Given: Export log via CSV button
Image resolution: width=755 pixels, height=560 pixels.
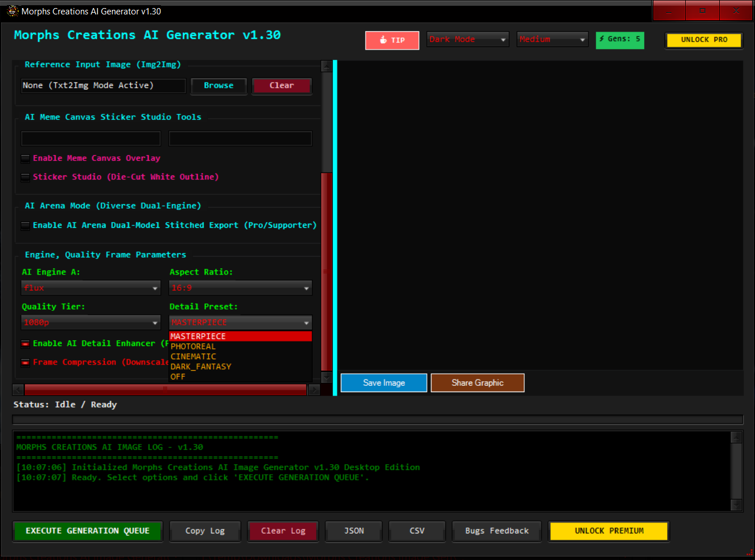Looking at the screenshot, I should 417,531.
